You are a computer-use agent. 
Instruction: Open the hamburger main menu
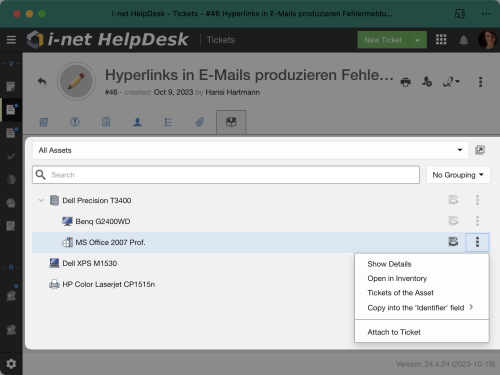(11, 40)
